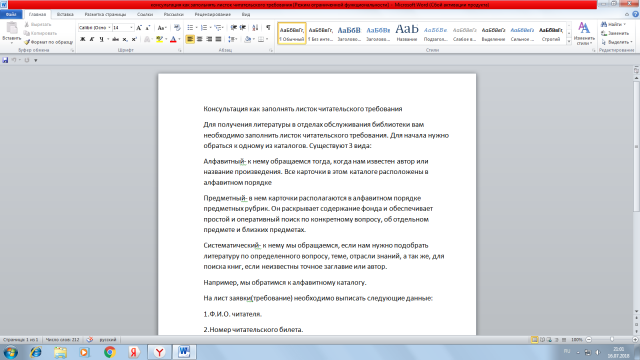Viewport: 640px width, 360px height.
Task: Click the vertical scrollbar thumb
Action: coord(636,146)
